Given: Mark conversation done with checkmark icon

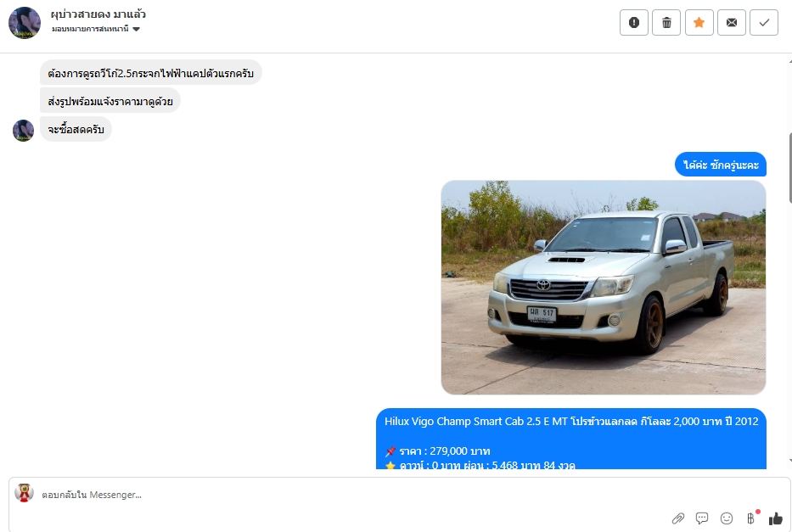Looking at the screenshot, I should pos(764,22).
